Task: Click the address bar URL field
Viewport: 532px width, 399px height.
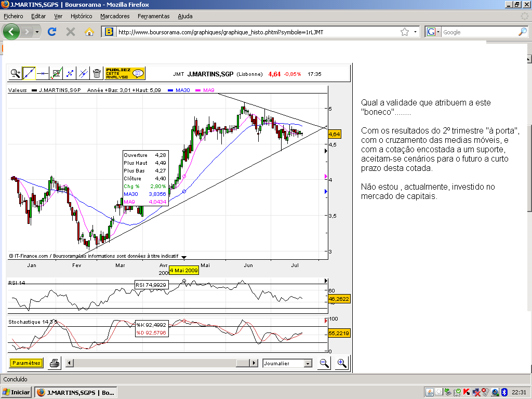Action: tap(258, 32)
